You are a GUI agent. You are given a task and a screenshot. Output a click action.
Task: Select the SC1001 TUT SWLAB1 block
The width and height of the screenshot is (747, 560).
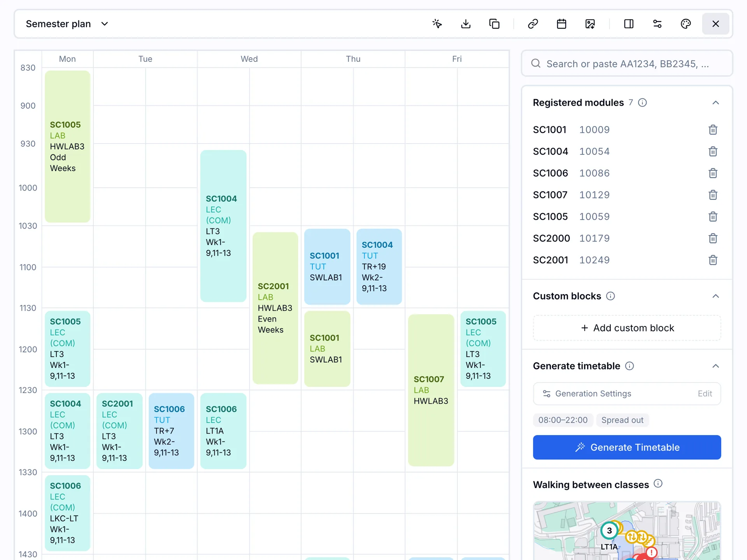[327, 266]
